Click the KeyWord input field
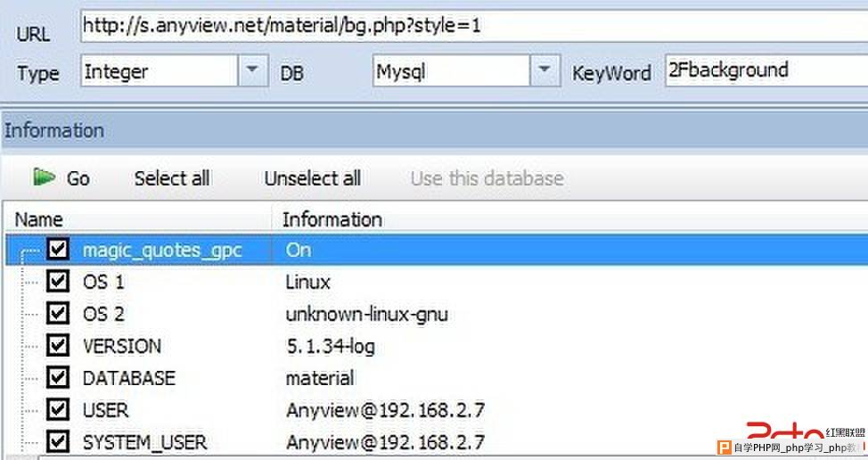 [766, 70]
